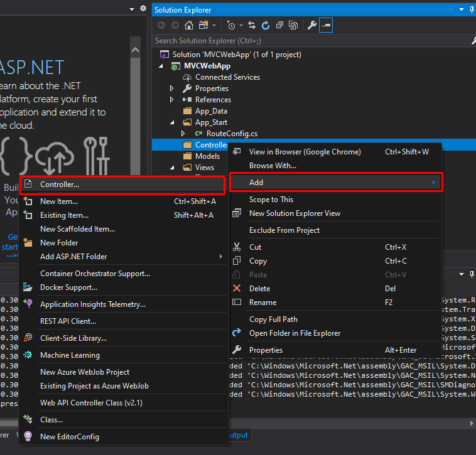Select Existing Item... entry
This screenshot has width=476, height=455.
pos(123,215)
